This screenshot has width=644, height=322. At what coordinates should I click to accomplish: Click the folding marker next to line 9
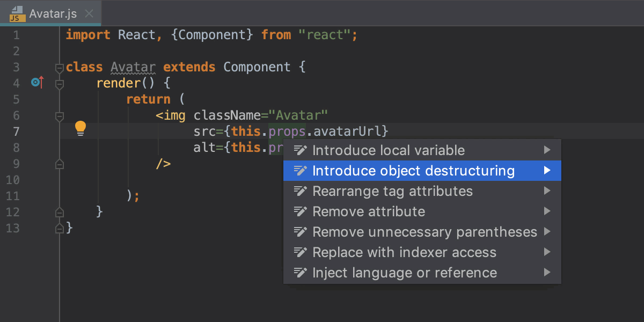click(59, 163)
